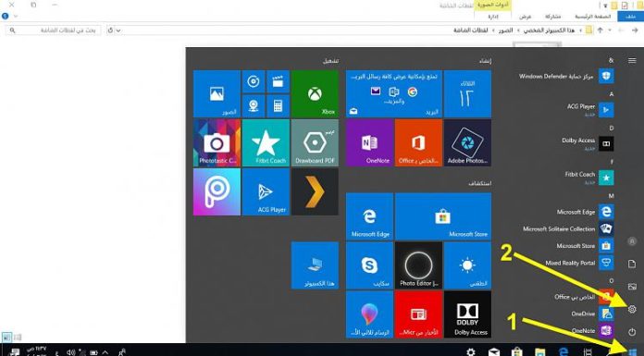Viewport: 644px width, 356px height.
Task: Open OneNote from the app list
Action: (x=592, y=330)
